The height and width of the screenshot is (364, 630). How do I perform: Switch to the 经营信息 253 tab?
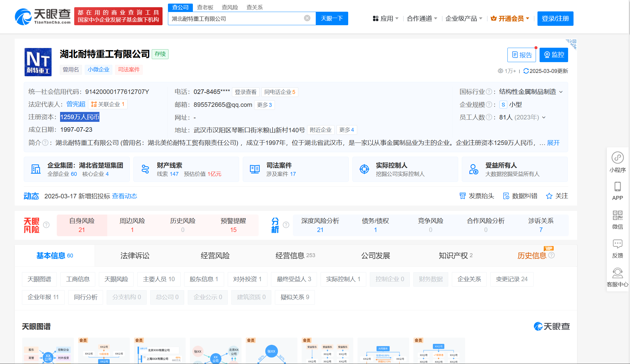point(295,256)
